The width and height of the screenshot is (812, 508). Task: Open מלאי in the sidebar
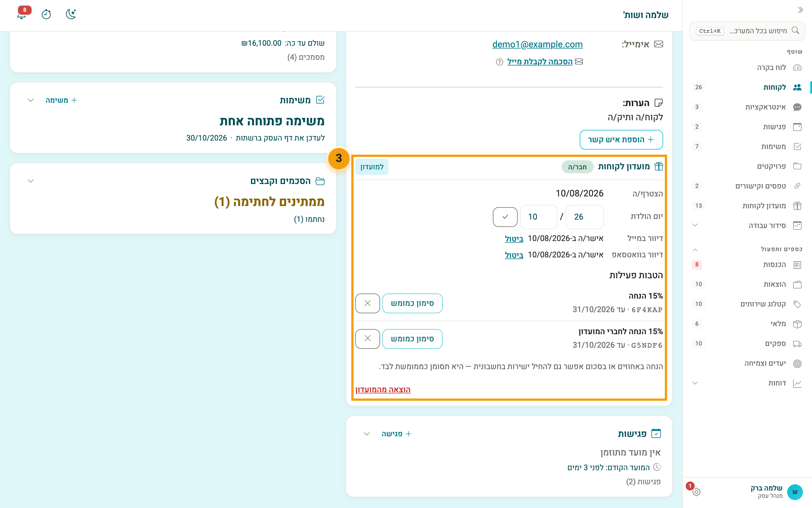click(747, 324)
